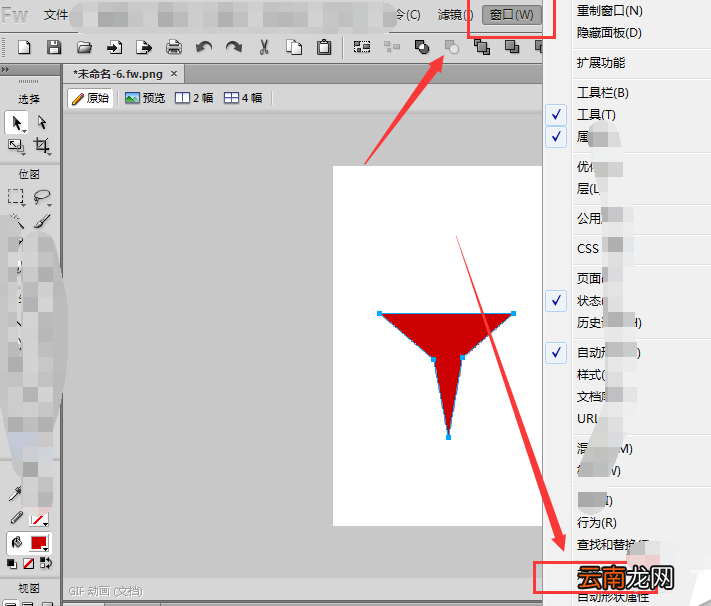This screenshot has width=711, height=606.
Task: Choose URL from Window menu
Action: coord(587,419)
